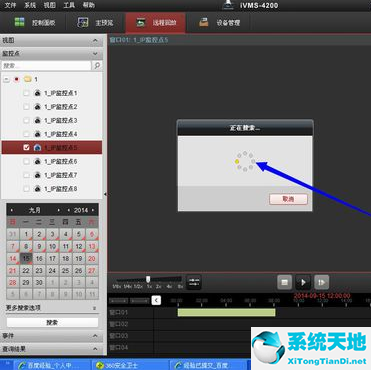The image size is (371, 370).
Task: Check the 1_IP监控点3 checkbox
Action: (x=26, y=120)
